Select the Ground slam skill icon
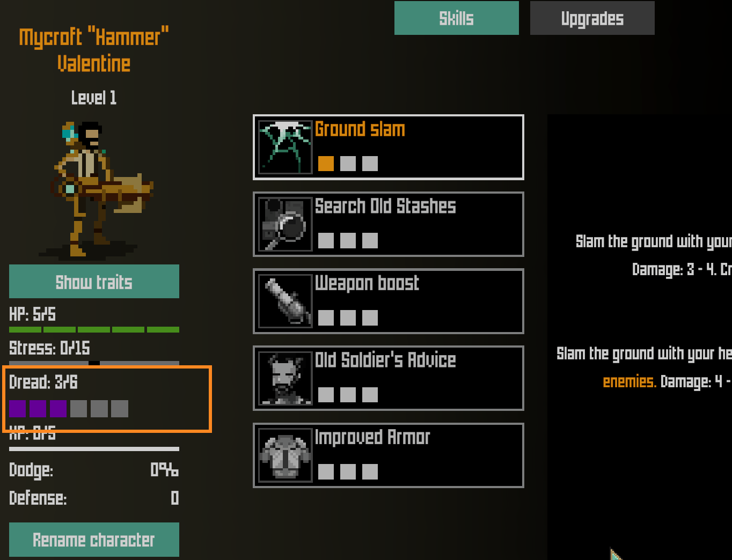The width and height of the screenshot is (732, 560). click(x=286, y=147)
